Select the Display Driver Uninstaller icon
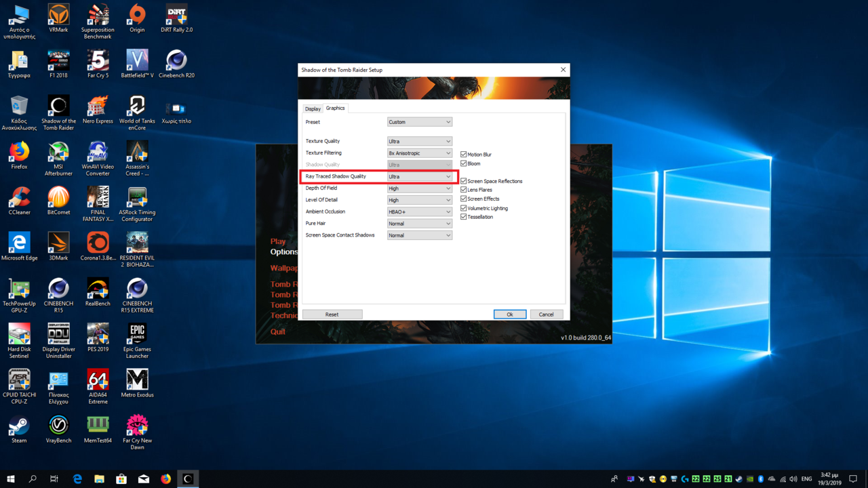Image resolution: width=868 pixels, height=488 pixels. pos(58,341)
